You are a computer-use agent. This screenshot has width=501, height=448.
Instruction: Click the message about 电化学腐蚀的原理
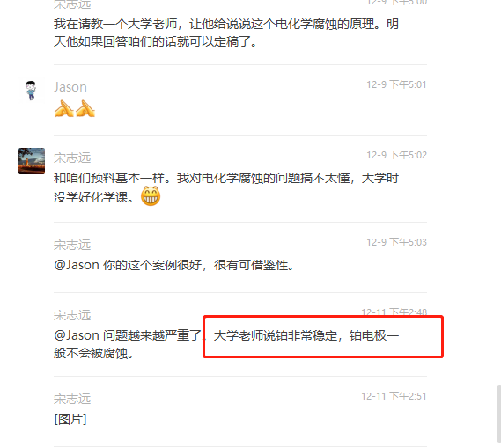point(226,33)
